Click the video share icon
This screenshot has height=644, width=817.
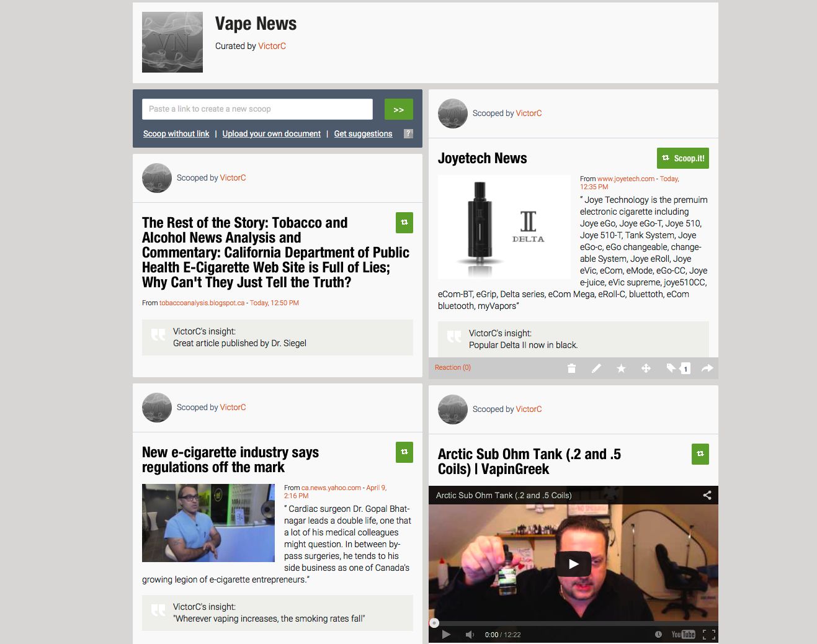707,495
